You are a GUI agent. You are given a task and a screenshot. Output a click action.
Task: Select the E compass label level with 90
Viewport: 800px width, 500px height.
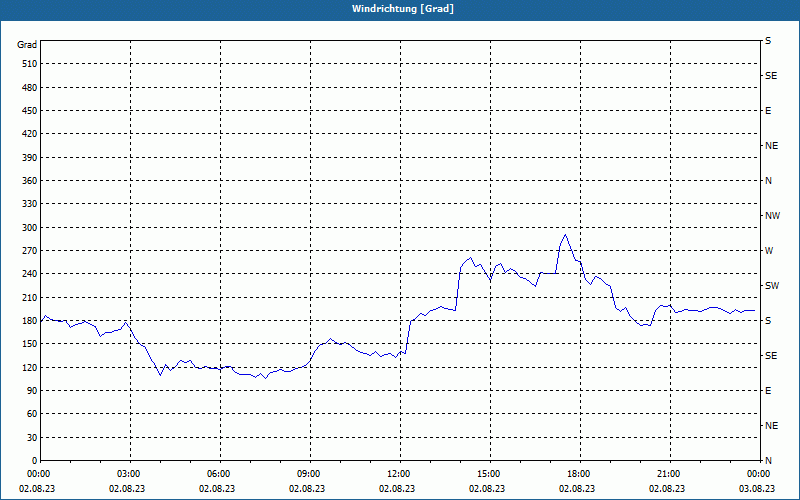click(768, 391)
